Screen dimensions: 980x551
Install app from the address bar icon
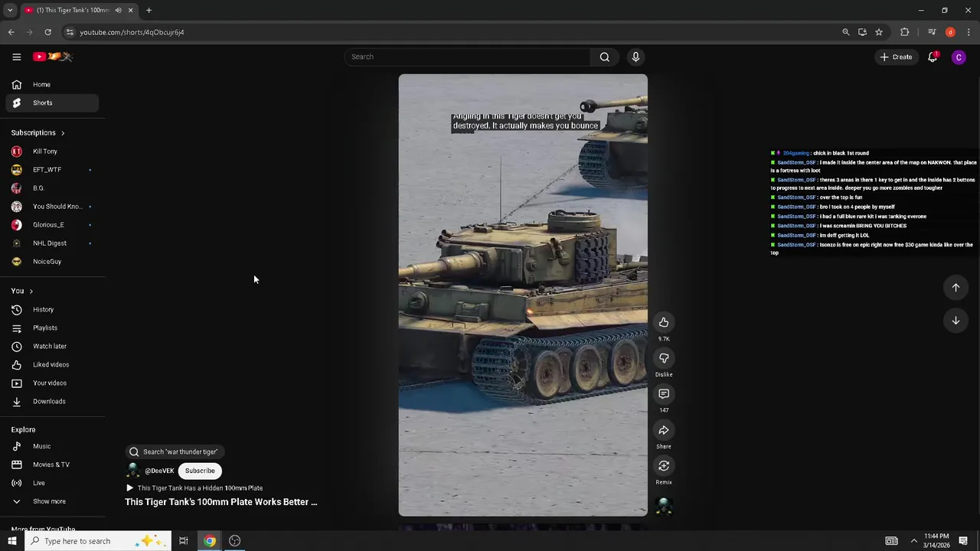point(862,32)
